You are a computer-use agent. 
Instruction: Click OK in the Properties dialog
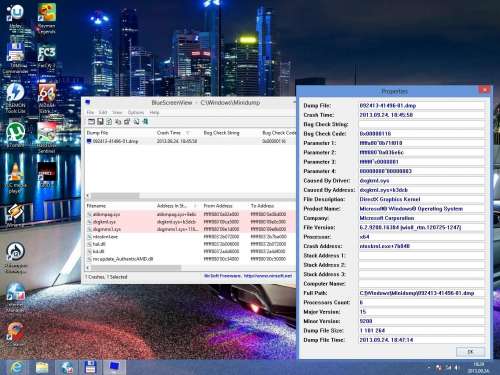click(470, 351)
